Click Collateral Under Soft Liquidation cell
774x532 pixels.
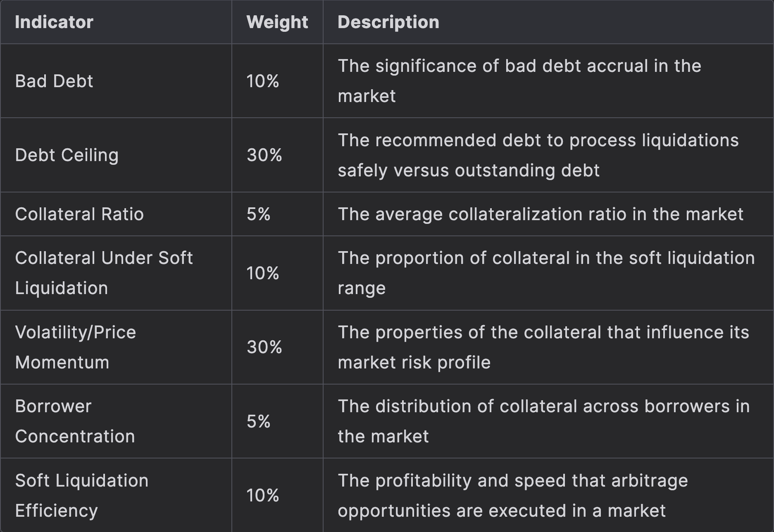tap(104, 273)
